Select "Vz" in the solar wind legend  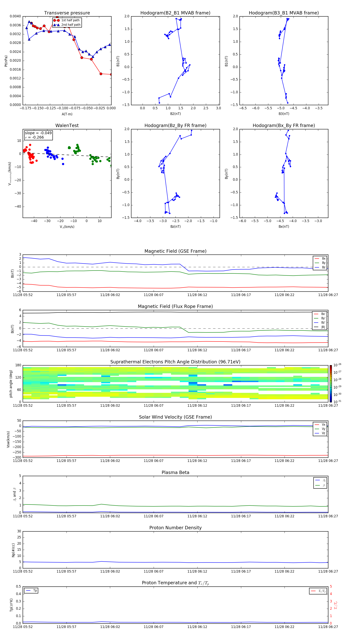(320, 433)
